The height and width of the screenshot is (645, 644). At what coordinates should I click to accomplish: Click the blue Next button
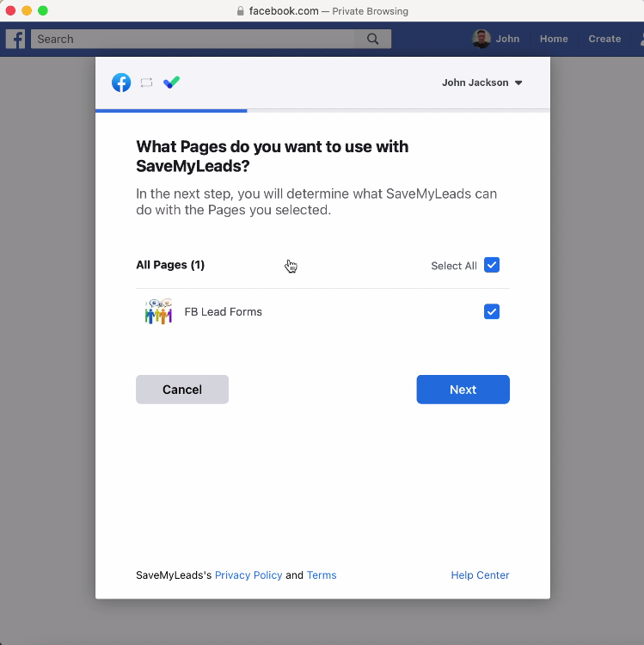click(463, 390)
